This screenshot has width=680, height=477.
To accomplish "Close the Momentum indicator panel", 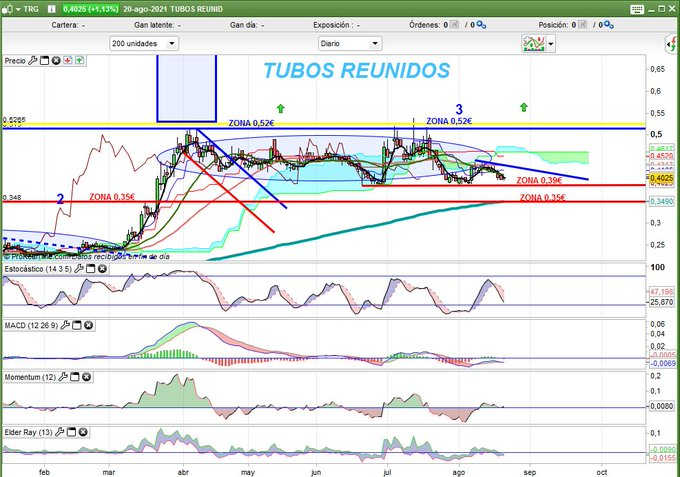I will coord(86,377).
